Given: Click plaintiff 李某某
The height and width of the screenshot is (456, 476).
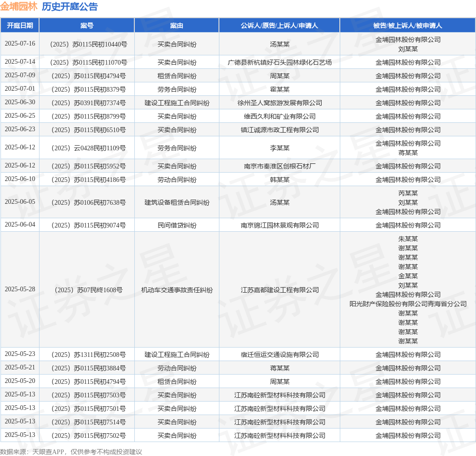Looking at the screenshot, I should point(279,148).
